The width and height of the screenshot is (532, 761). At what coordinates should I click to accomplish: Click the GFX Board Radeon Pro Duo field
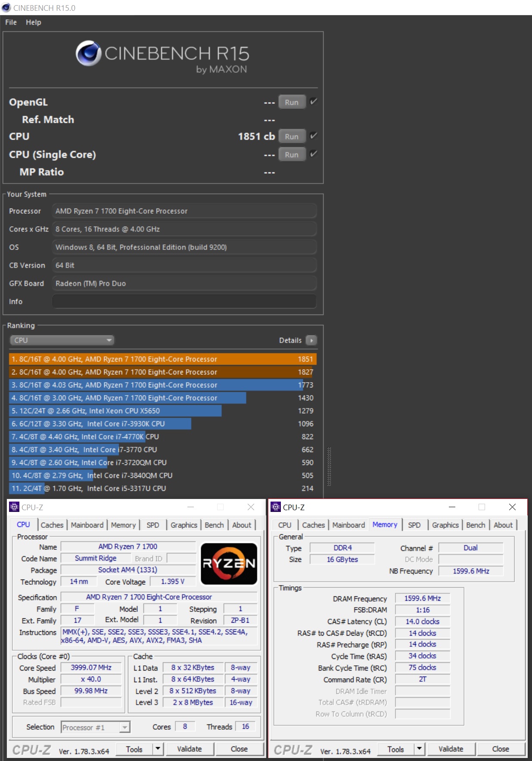click(x=184, y=284)
